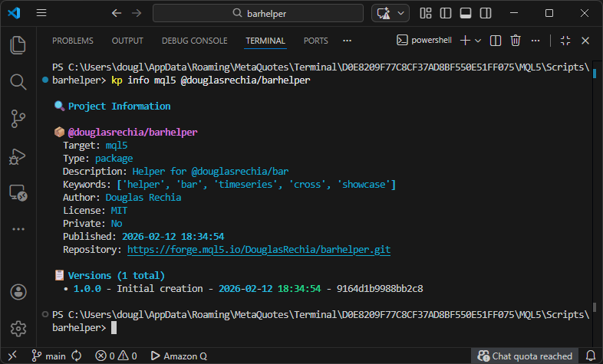This screenshot has width=603, height=364.
Task: Open the Run and Debug view
Action: (x=18, y=156)
